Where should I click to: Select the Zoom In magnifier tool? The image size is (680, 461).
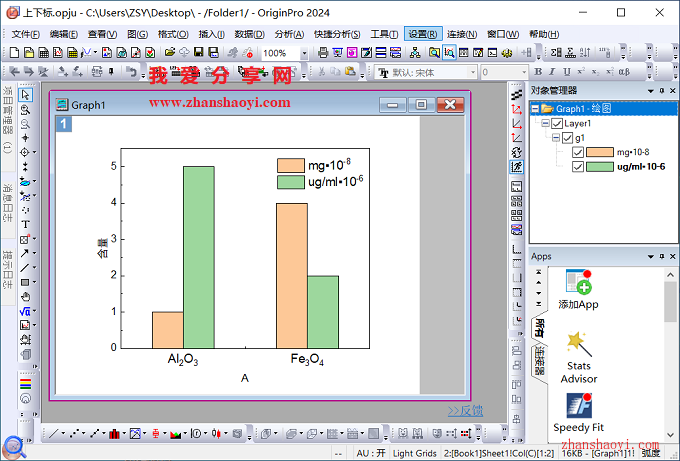pyautogui.click(x=25, y=110)
